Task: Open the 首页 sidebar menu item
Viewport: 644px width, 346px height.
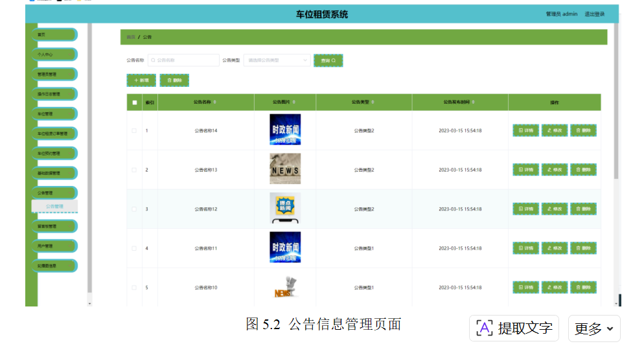Action: pos(54,34)
